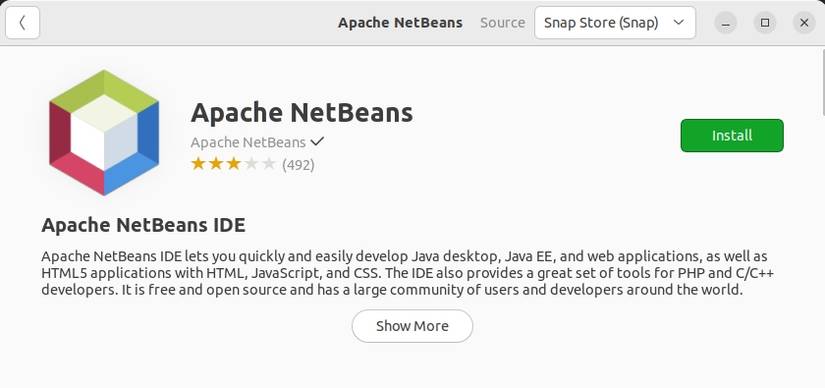Click the description paragraph text

point(407,273)
